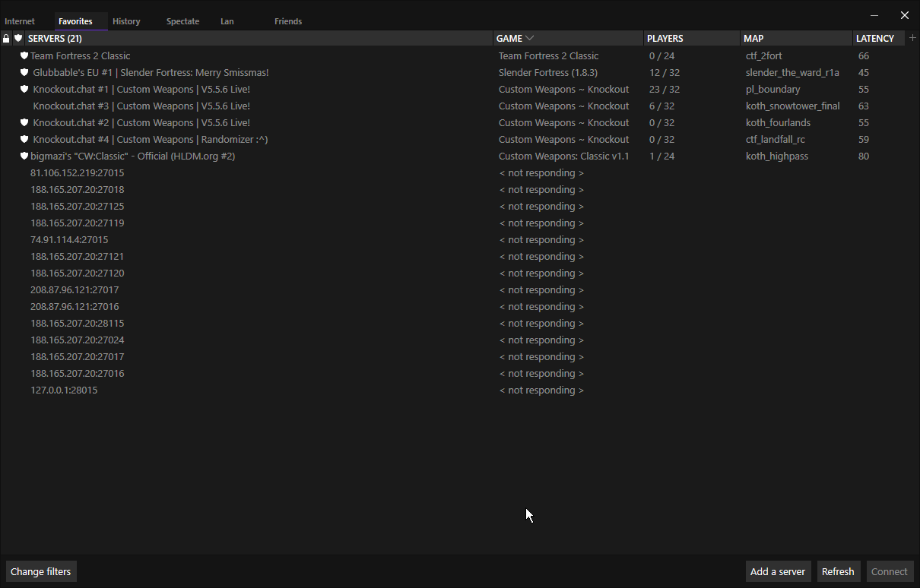Click the map name koth_fourlands
920x588 pixels.
(x=779, y=122)
